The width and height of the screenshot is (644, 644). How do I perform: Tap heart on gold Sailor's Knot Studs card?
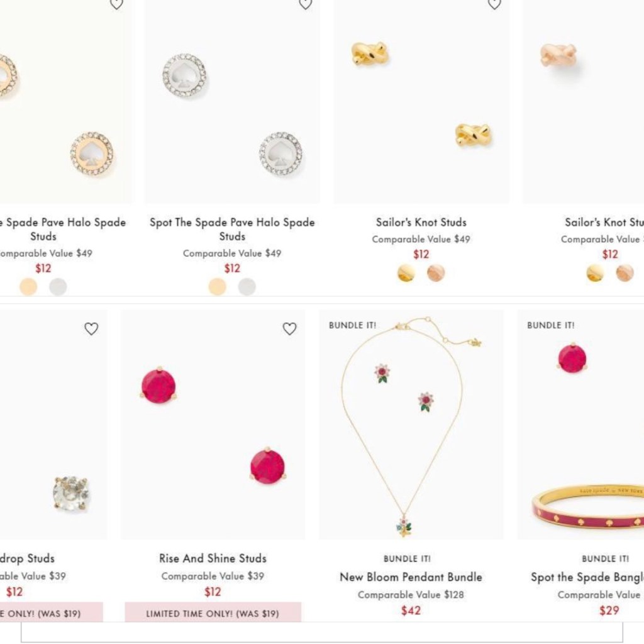494,4
